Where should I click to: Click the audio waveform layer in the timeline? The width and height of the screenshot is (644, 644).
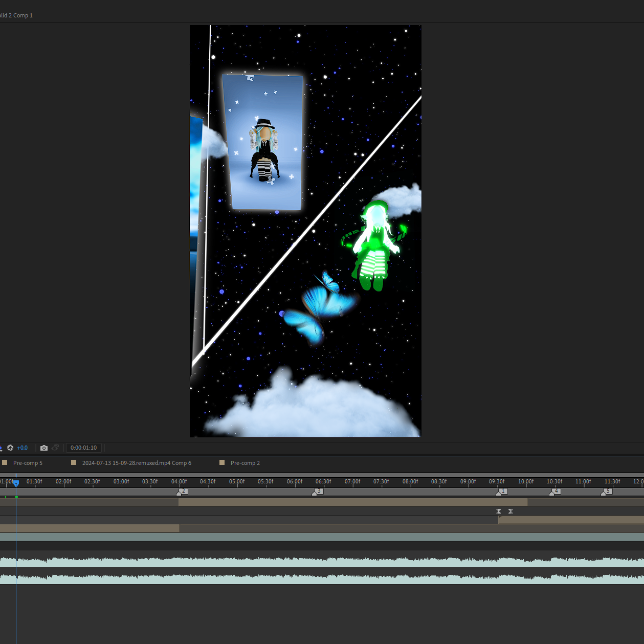coord(322,570)
